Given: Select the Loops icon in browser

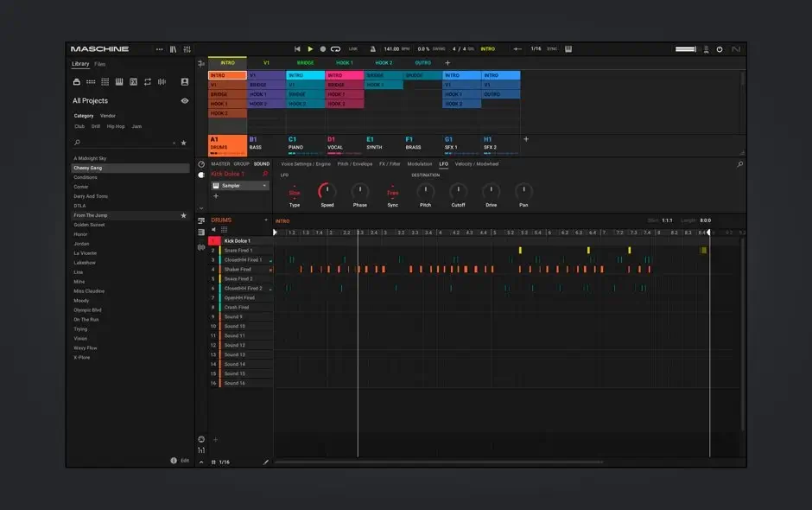Looking at the screenshot, I should click(148, 82).
